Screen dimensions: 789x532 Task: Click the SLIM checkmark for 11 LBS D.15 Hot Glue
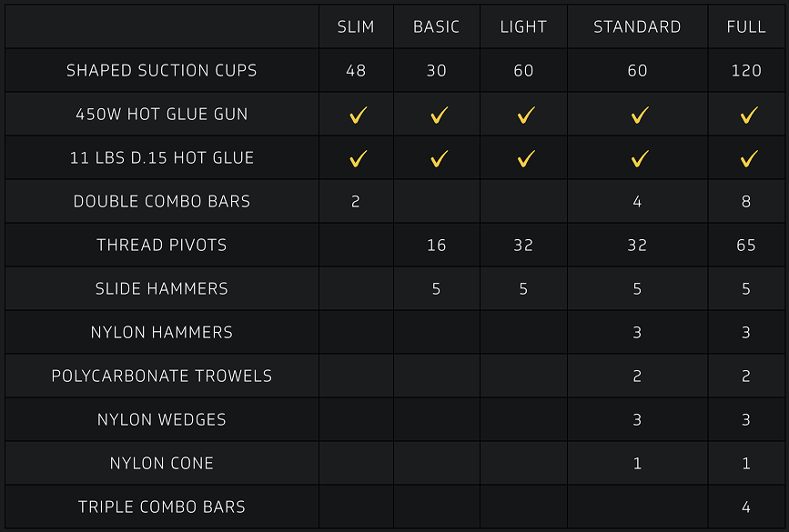click(x=359, y=159)
